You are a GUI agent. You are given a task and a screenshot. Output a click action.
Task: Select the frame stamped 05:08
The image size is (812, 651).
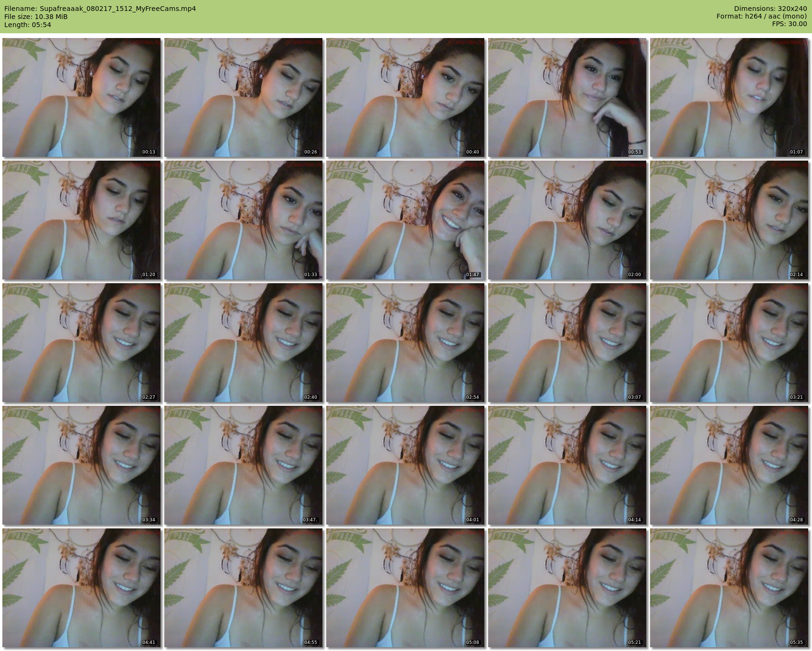[405, 588]
